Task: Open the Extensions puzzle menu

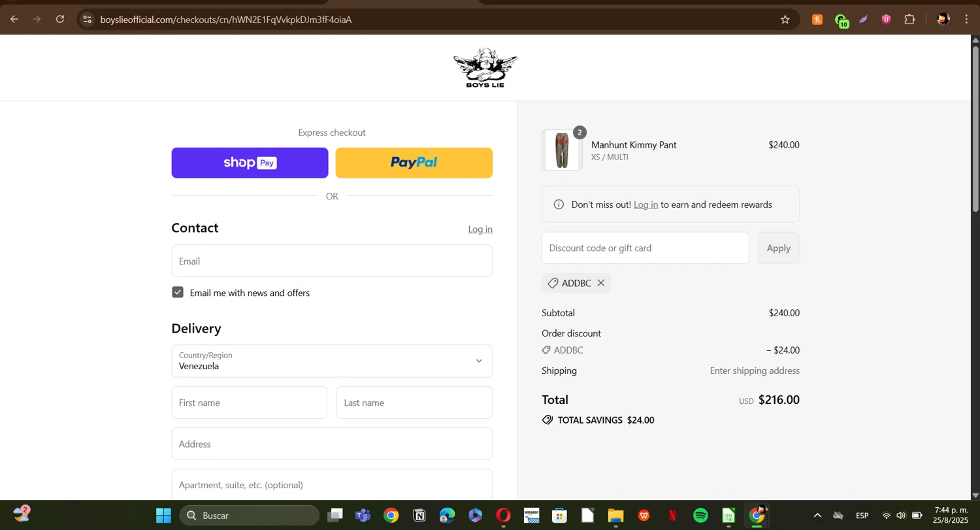Action: point(909,20)
